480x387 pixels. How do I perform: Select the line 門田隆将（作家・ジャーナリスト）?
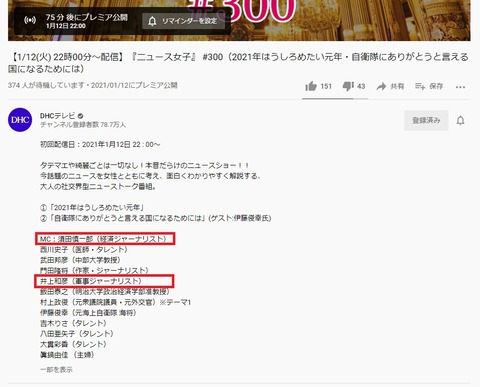tap(94, 270)
